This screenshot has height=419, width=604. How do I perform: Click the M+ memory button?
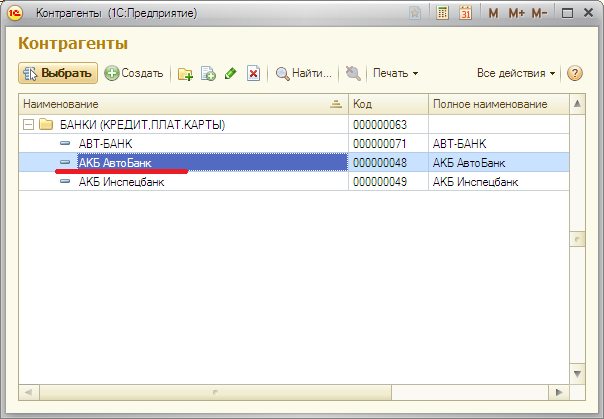pyautogui.click(x=516, y=13)
